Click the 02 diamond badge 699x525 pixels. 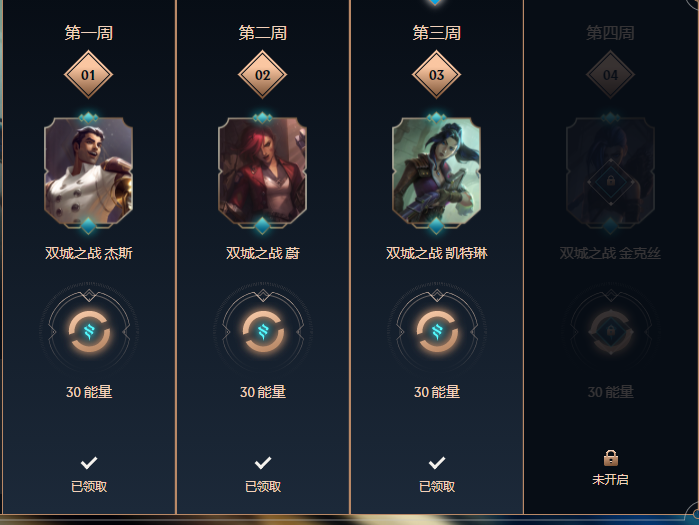point(262,74)
